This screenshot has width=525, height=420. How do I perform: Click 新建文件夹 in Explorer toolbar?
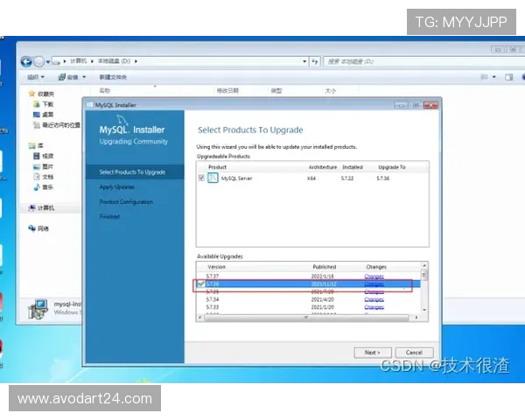[x=113, y=77]
